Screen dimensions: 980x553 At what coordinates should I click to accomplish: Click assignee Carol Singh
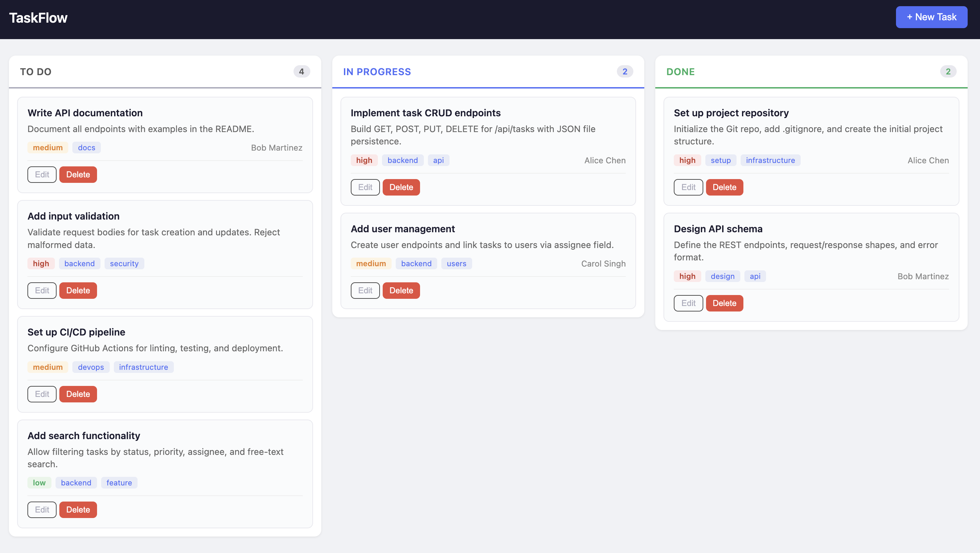point(603,264)
